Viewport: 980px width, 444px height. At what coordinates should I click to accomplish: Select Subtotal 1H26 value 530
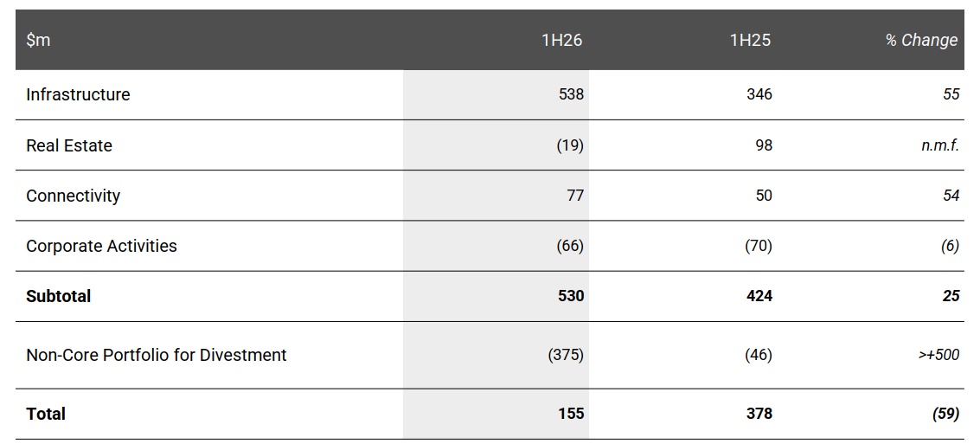(x=571, y=296)
